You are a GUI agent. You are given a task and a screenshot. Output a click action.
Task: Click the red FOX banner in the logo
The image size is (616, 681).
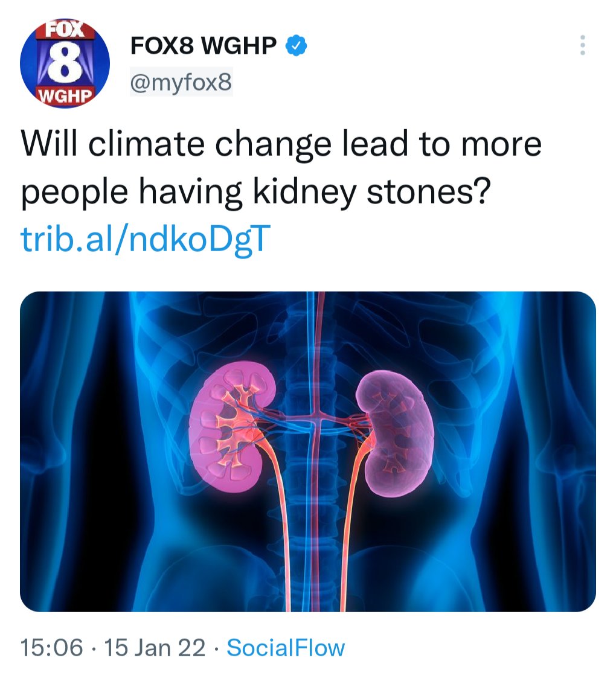coord(65,30)
